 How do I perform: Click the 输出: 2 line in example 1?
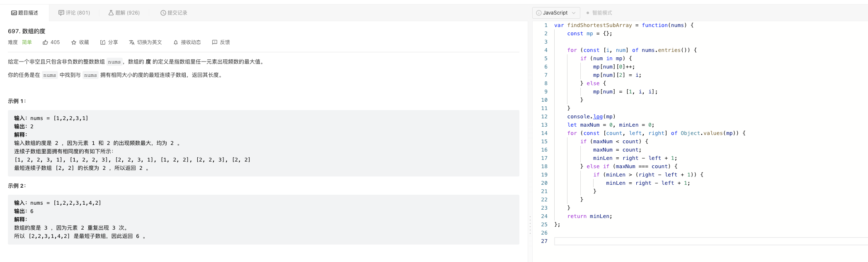pyautogui.click(x=24, y=127)
